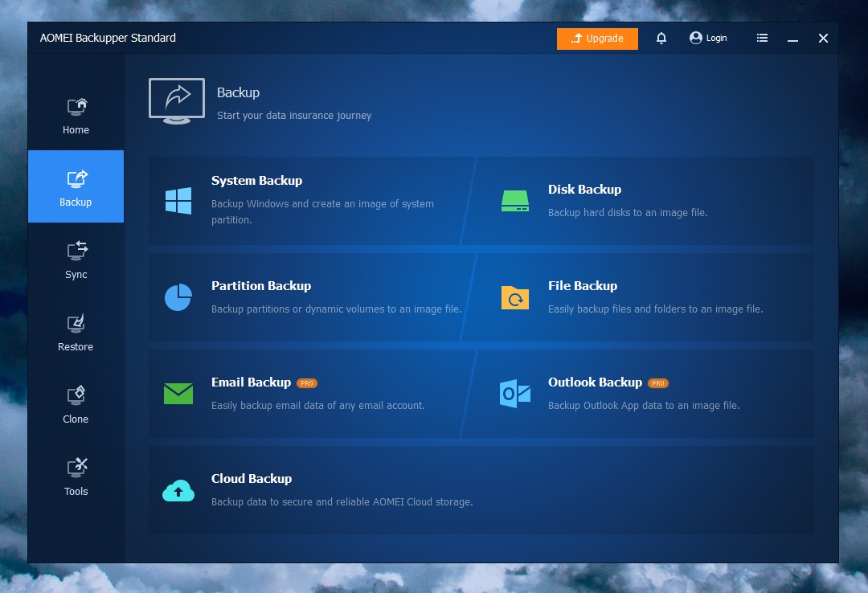
Task: Open the System Backup title
Action: point(257,181)
